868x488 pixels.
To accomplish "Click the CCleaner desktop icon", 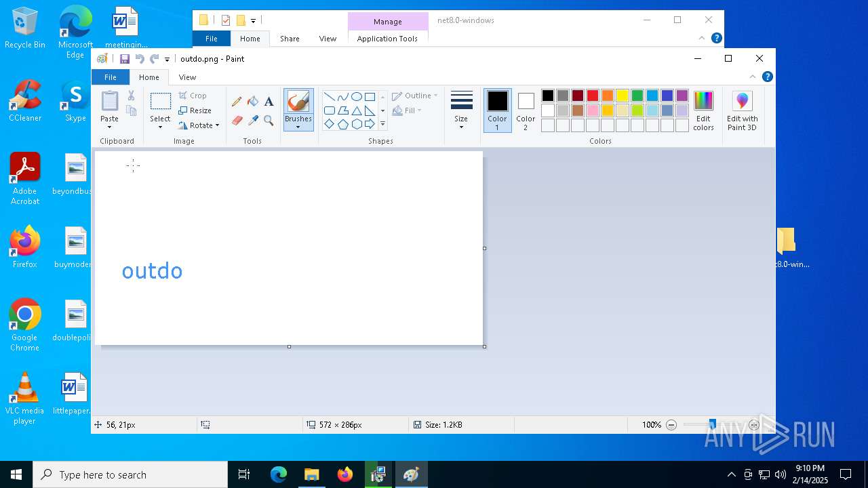I will [25, 102].
